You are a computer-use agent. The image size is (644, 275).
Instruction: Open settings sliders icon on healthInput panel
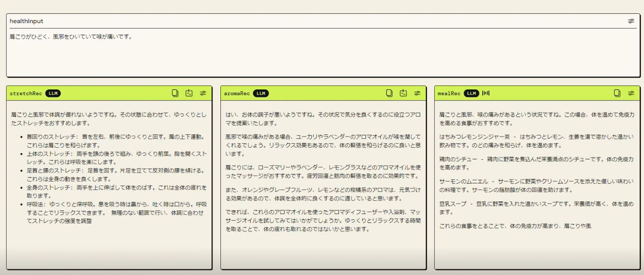coord(631,21)
